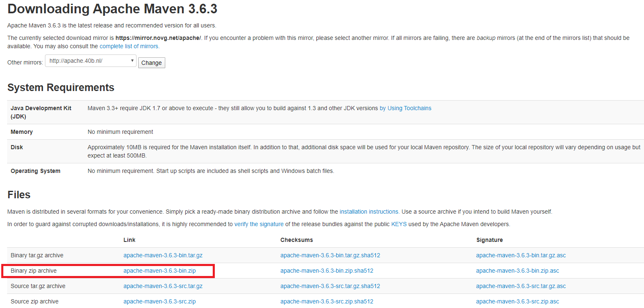Open the installation instructions link
This screenshot has width=644, height=308.
[x=369, y=212]
